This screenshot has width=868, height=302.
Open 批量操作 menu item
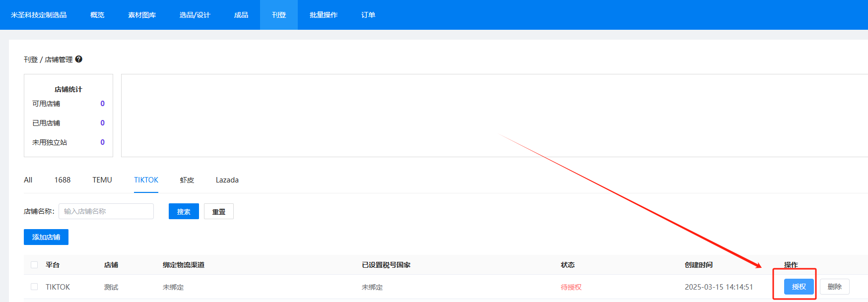coord(324,15)
